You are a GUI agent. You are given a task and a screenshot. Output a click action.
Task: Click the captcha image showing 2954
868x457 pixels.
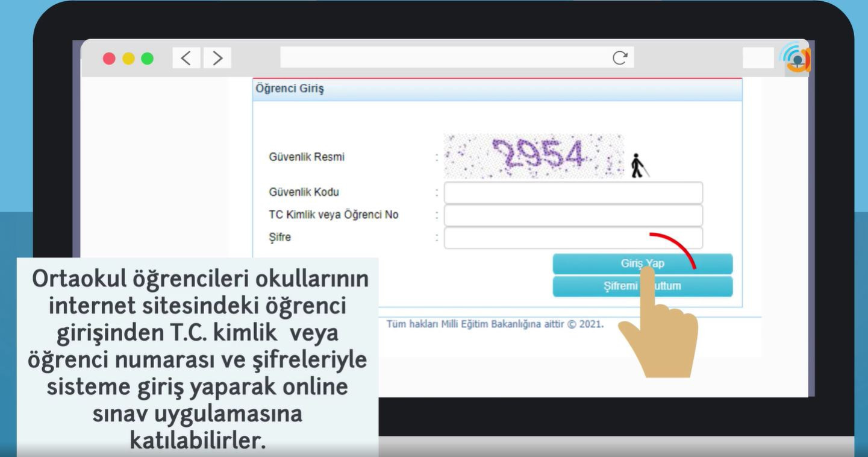point(534,157)
